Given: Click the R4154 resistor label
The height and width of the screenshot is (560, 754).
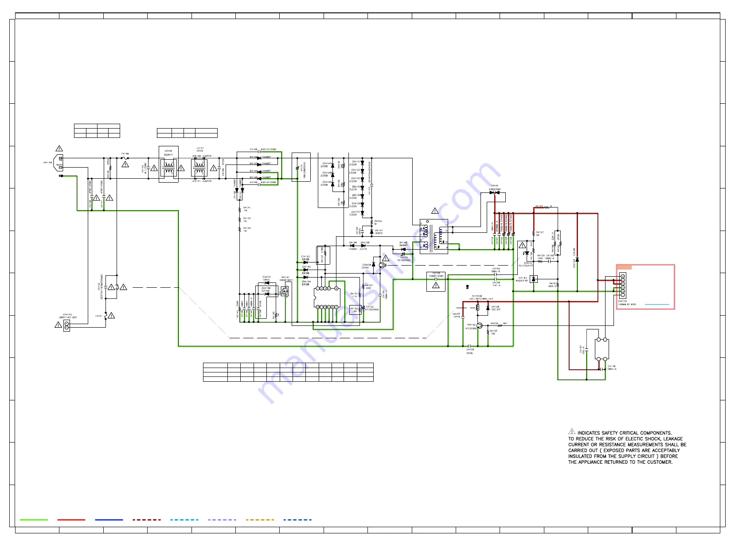Looking at the screenshot, I should coord(378,223).
